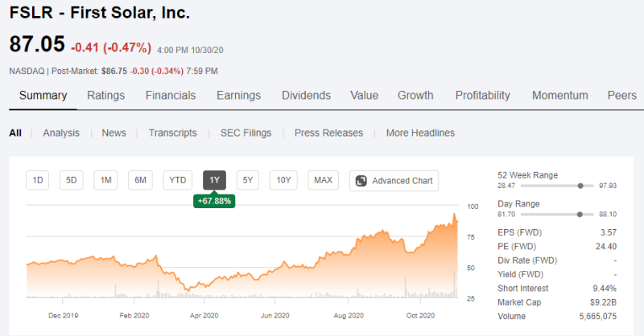Show year-to-date YTD chart

[x=178, y=181]
